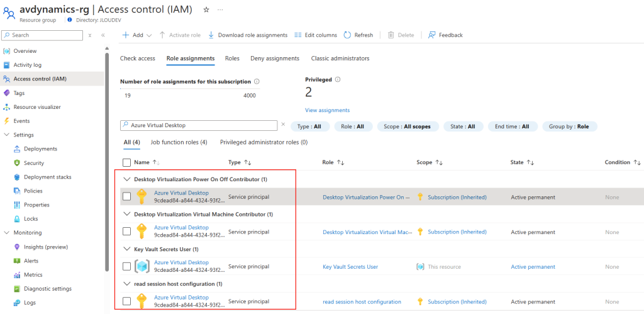Select Privileged administrator roles (0) tab
This screenshot has height=314, width=644.
tap(264, 142)
